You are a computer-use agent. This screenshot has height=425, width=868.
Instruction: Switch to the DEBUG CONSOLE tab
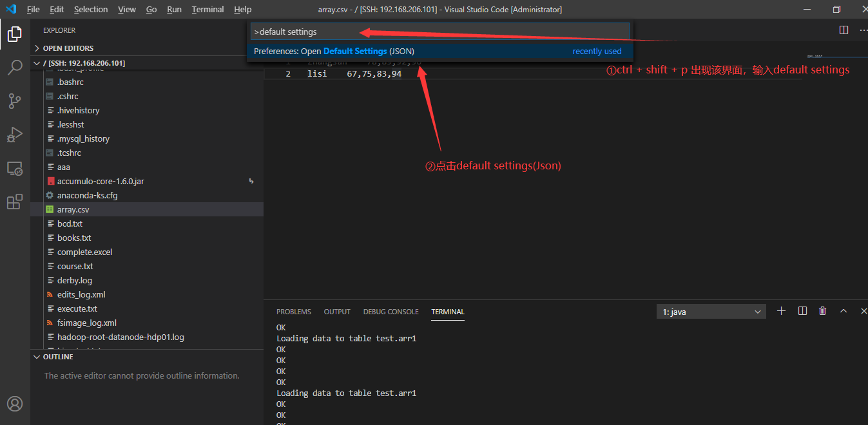391,312
